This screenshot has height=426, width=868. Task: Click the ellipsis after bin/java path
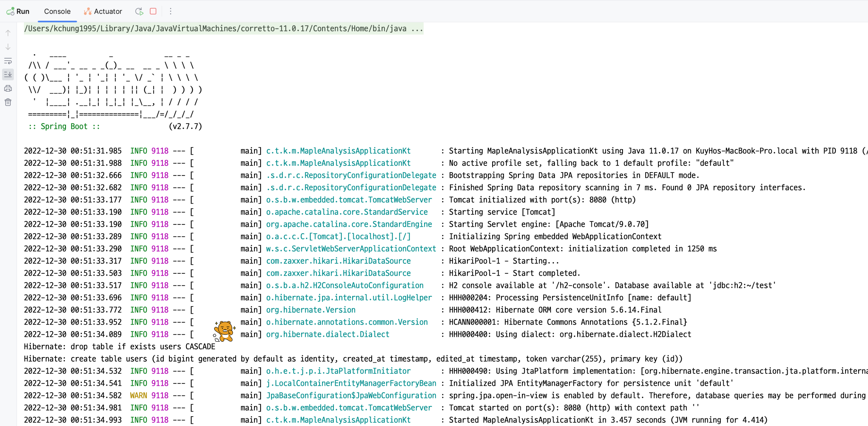tap(417, 29)
